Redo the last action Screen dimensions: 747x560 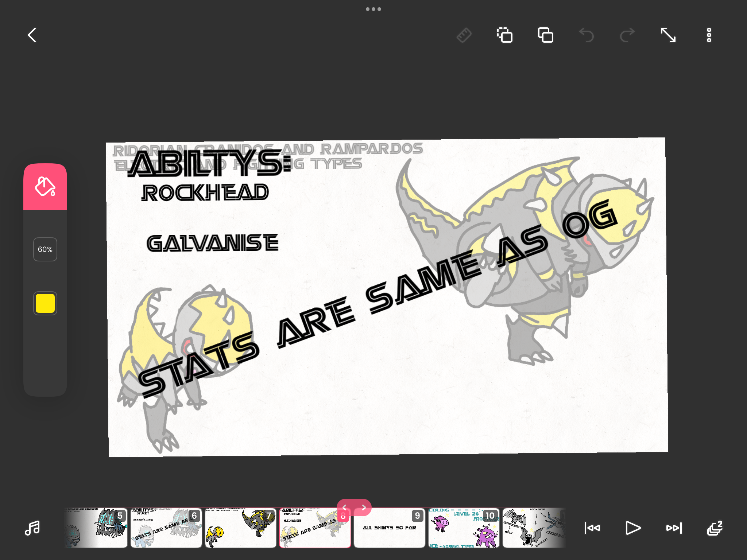click(x=627, y=35)
